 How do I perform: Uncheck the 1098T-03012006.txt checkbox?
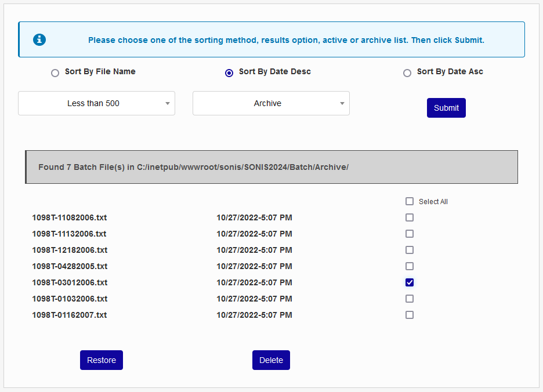point(410,282)
